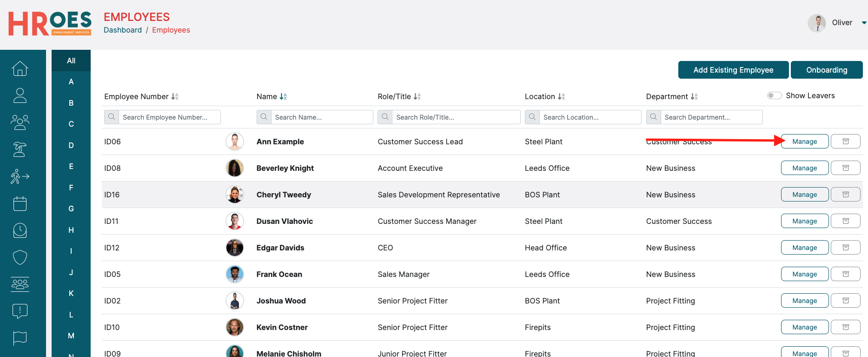The image size is (868, 357).
Task: Click the shield icon in sidebar
Action: [20, 257]
